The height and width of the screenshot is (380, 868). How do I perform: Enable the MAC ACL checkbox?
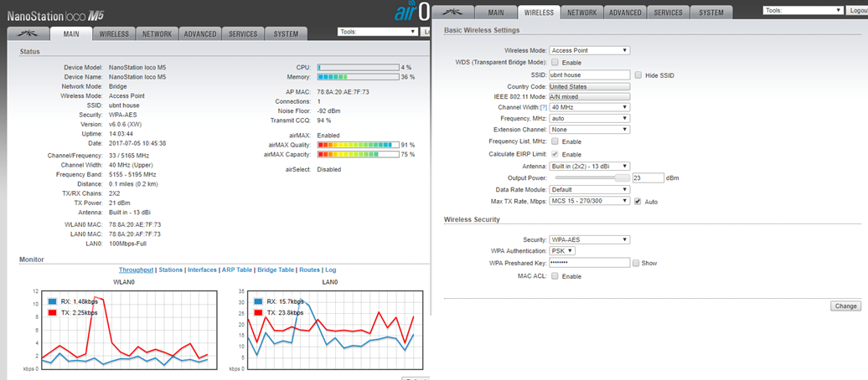554,275
